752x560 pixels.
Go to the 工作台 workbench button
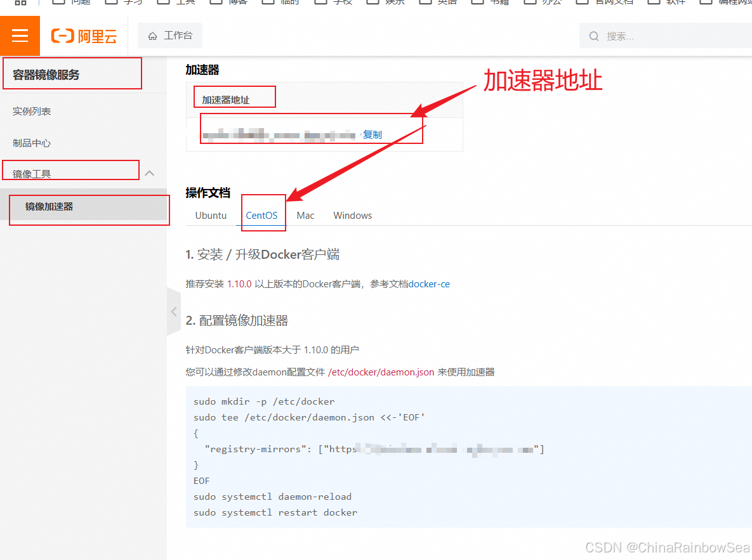click(x=170, y=36)
